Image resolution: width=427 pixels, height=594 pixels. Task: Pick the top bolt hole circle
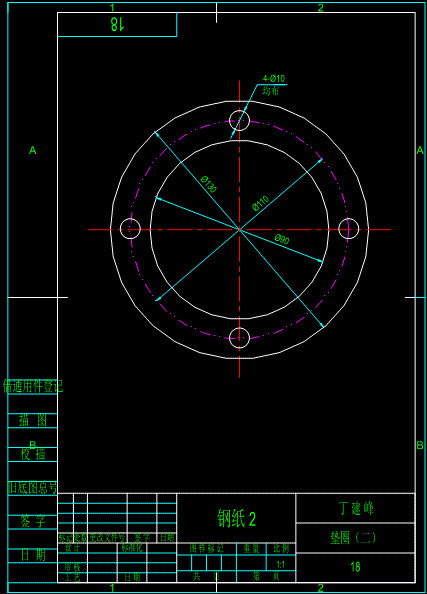(239, 120)
